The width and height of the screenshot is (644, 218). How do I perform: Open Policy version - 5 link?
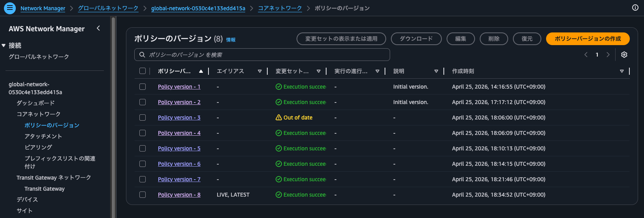click(x=179, y=148)
